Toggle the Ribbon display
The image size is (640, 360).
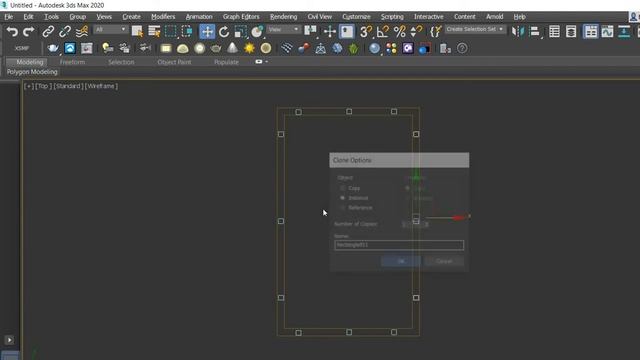[591, 31]
